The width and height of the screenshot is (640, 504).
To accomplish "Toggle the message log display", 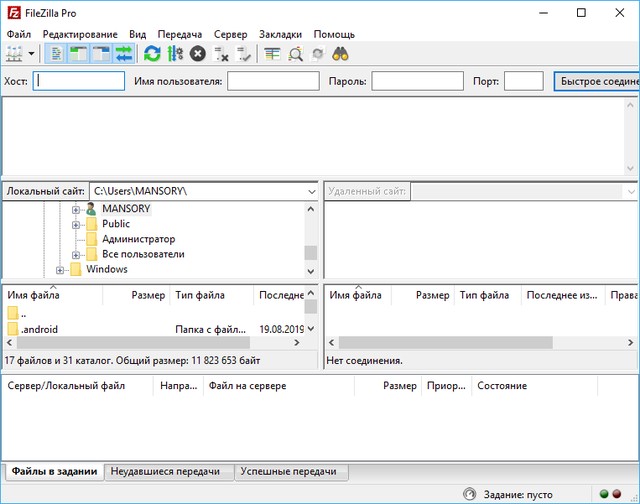I will [x=56, y=54].
